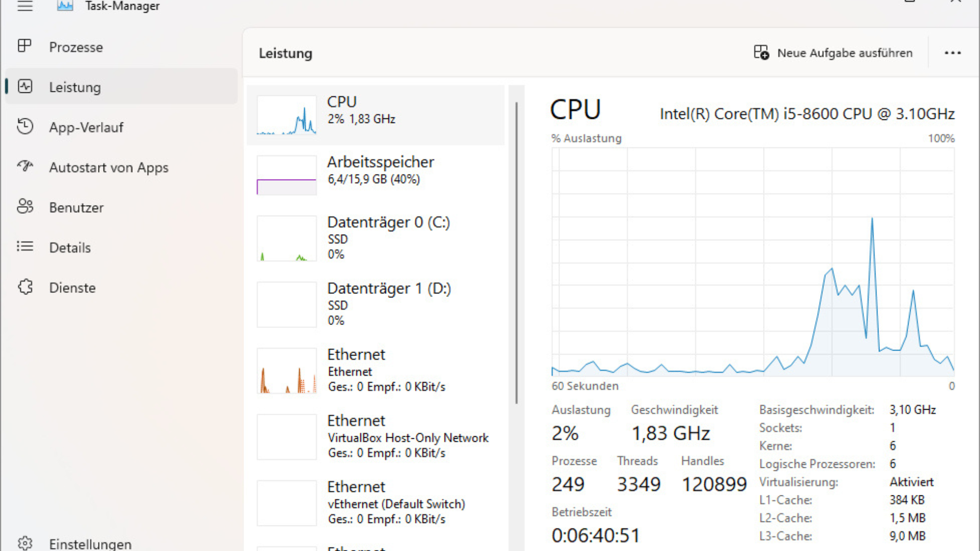Click the Dienste puzzle-piece icon

click(x=24, y=287)
